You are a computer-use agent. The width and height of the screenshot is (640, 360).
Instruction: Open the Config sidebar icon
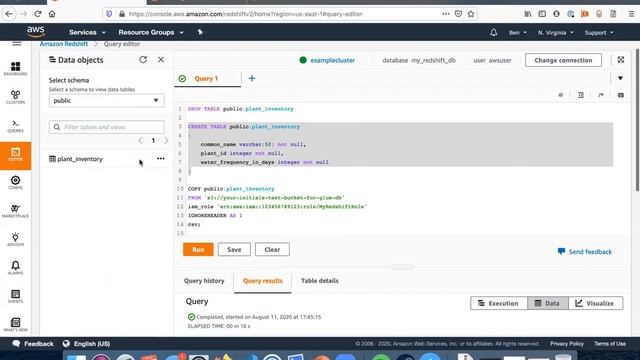point(16,182)
